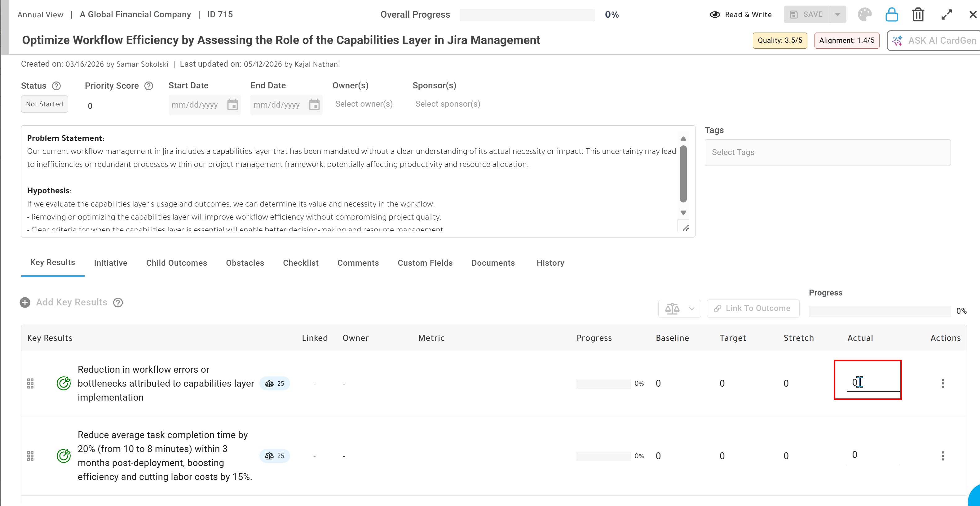Click the Overall Progress bar
980x506 pixels.
(527, 15)
